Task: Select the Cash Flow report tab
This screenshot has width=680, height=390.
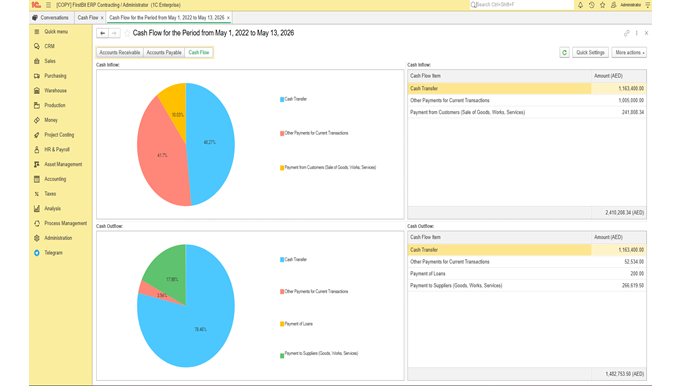Action: pos(199,52)
